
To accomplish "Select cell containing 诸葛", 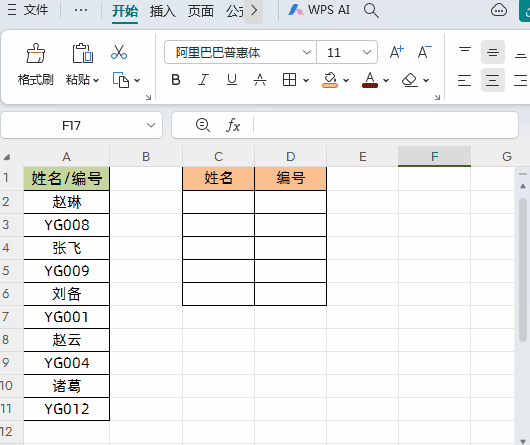I will coord(67,386).
